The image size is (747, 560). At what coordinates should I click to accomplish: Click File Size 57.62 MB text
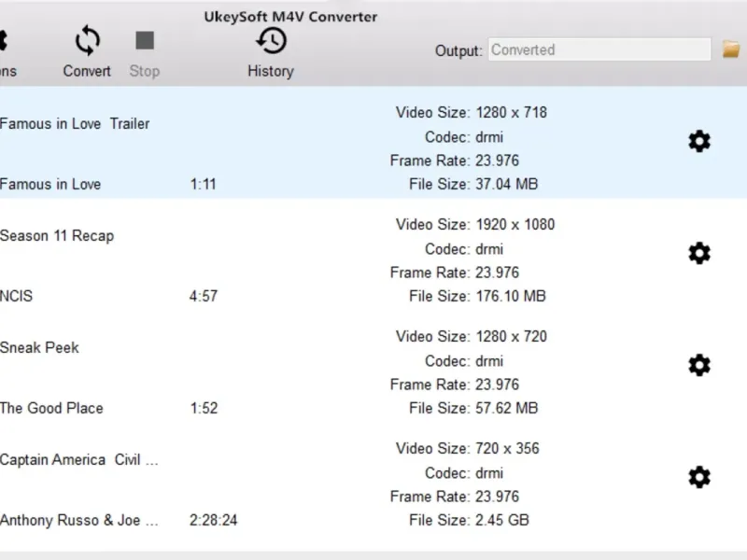(473, 408)
